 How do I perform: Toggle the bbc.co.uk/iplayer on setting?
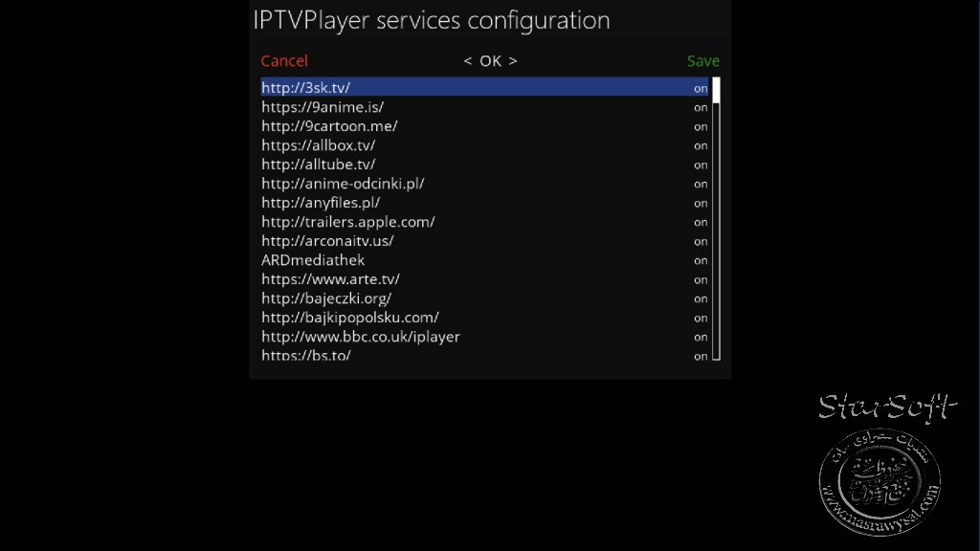click(x=701, y=337)
